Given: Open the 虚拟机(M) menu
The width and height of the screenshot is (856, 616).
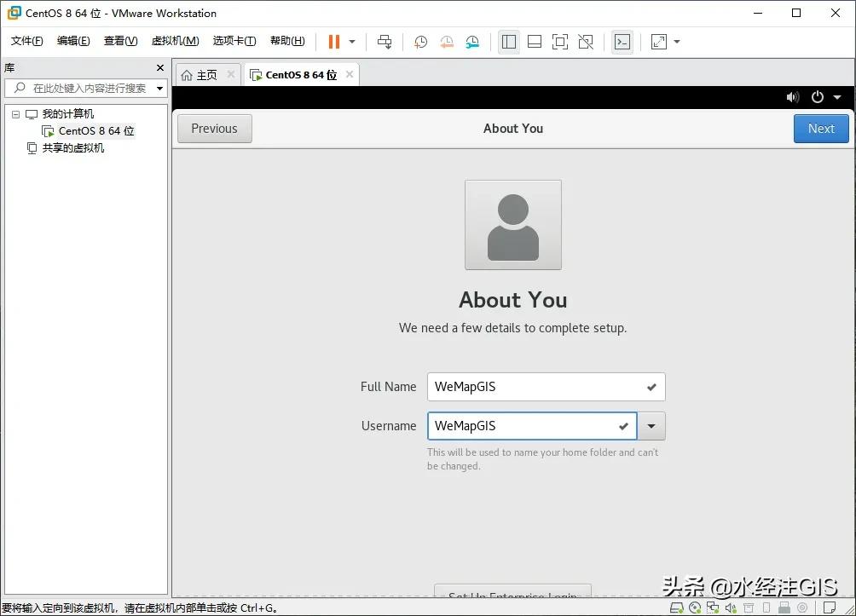Looking at the screenshot, I should [x=174, y=40].
